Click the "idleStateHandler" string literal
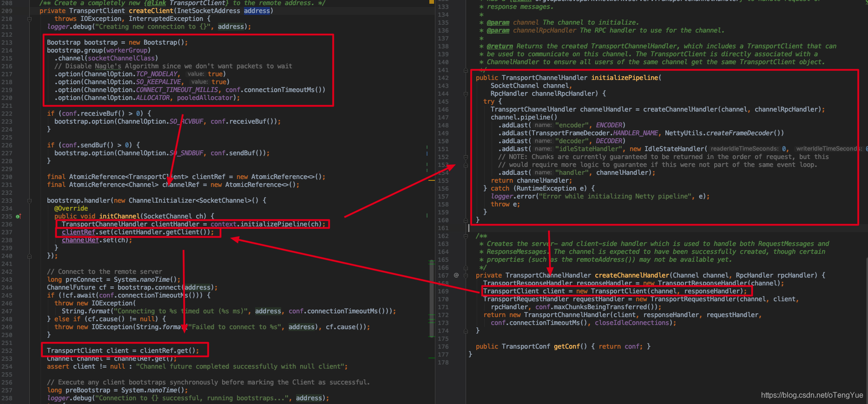The width and height of the screenshot is (868, 404). tap(589, 149)
